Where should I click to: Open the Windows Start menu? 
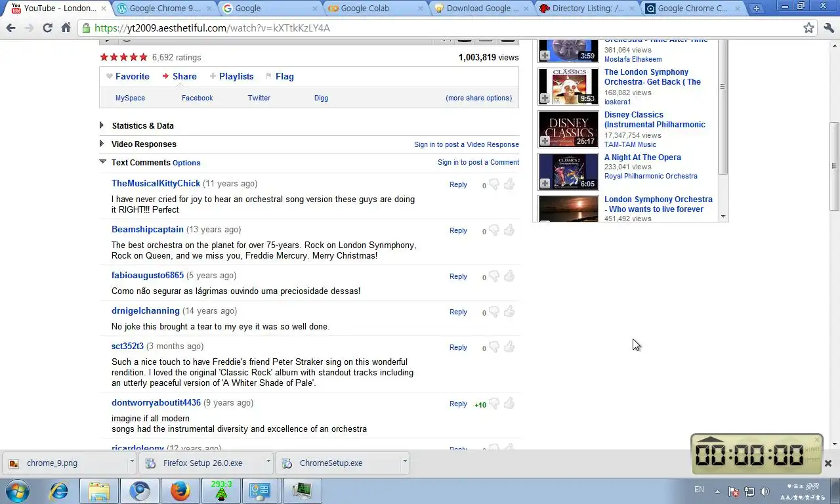(x=16, y=491)
